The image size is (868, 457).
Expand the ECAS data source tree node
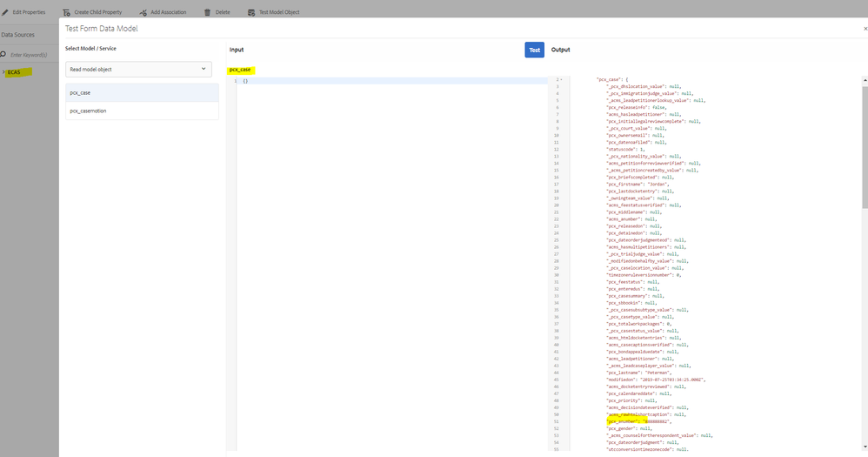tap(3, 72)
